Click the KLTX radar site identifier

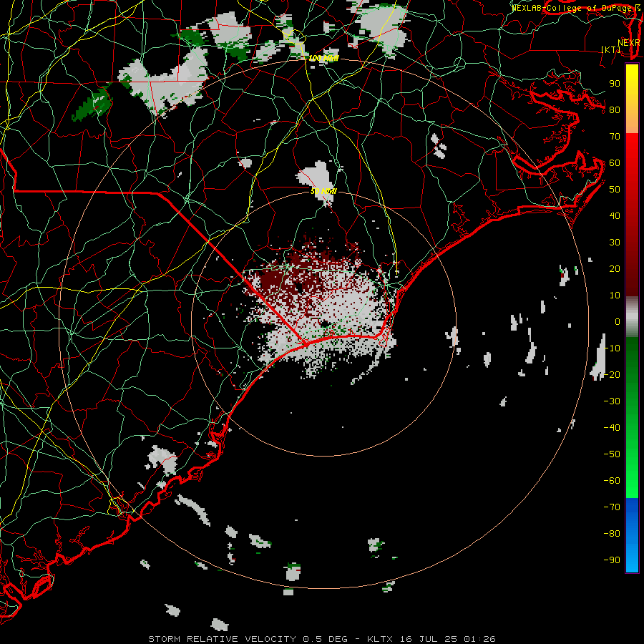point(380,639)
